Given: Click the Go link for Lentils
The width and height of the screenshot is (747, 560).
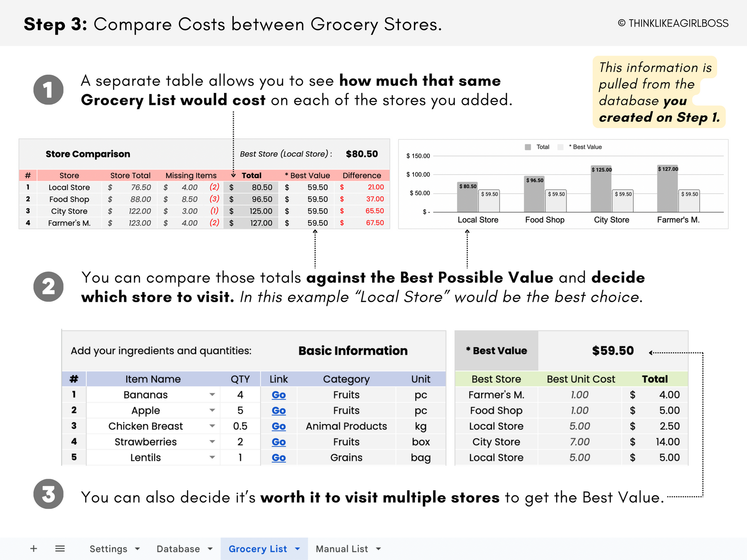Looking at the screenshot, I should pyautogui.click(x=278, y=457).
